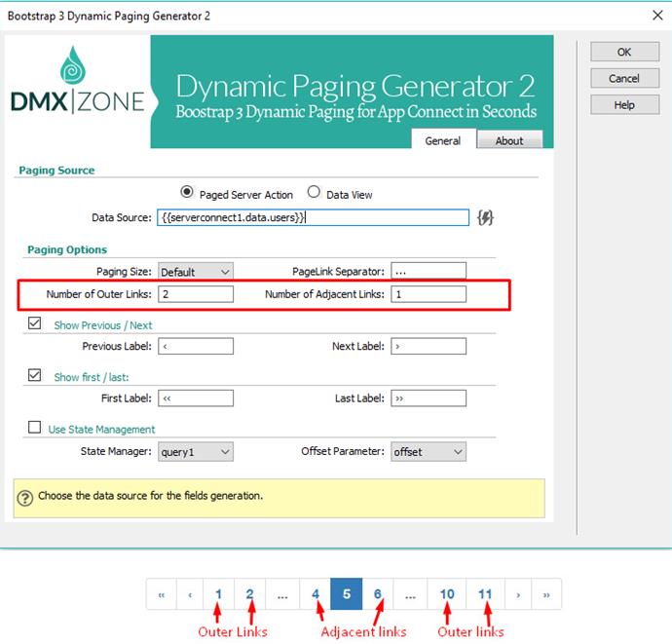Image resolution: width=672 pixels, height=644 pixels.
Task: Open page 2 in pagination
Action: point(250,594)
